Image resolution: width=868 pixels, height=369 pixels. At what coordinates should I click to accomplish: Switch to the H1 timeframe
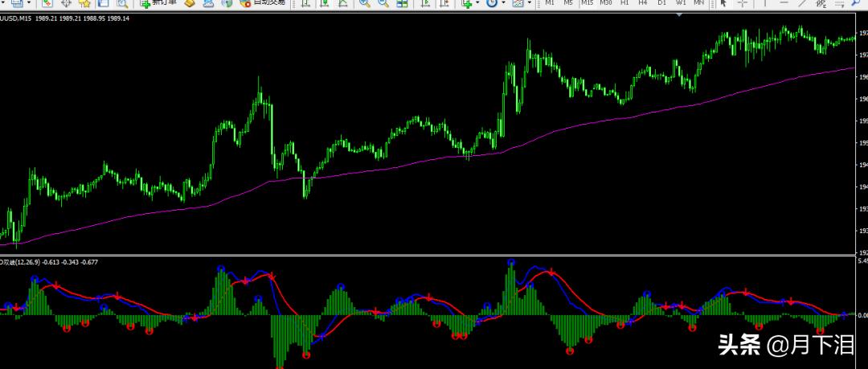tap(624, 3)
